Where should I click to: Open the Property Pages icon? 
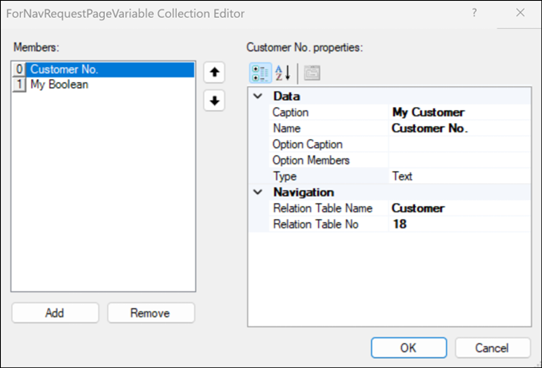tap(312, 73)
